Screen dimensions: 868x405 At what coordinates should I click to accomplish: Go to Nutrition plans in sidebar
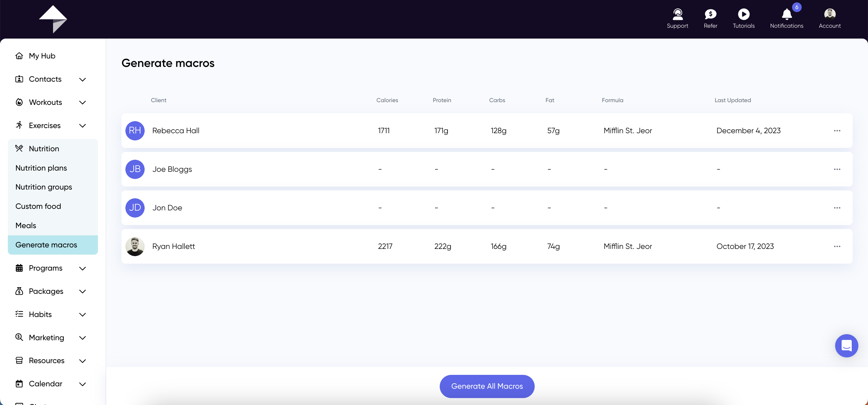tap(41, 168)
